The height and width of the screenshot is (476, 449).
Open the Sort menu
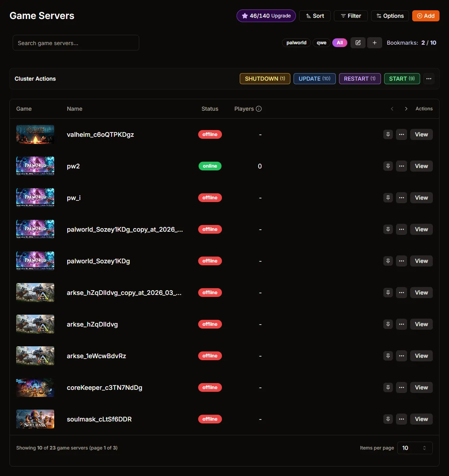tap(314, 16)
